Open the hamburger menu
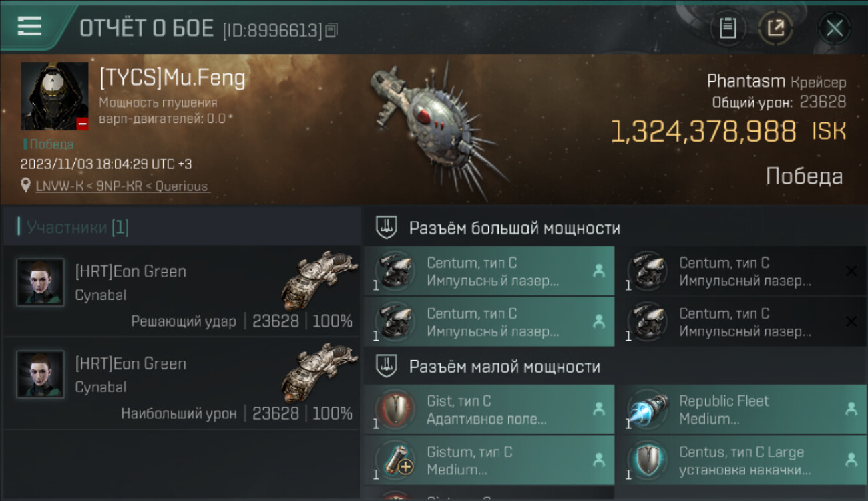This screenshot has height=501, width=868. pyautogui.click(x=29, y=26)
